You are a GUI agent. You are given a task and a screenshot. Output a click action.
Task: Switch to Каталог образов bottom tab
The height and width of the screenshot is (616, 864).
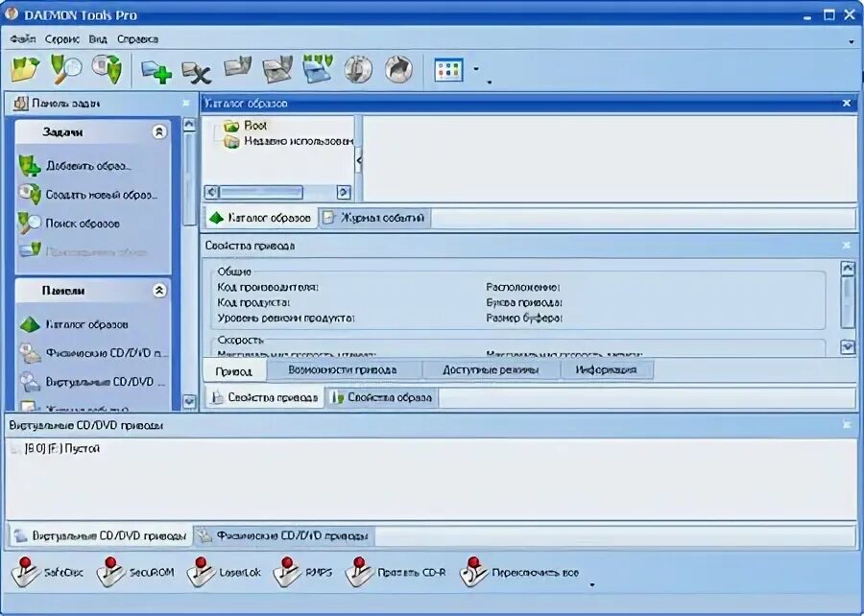click(260, 218)
